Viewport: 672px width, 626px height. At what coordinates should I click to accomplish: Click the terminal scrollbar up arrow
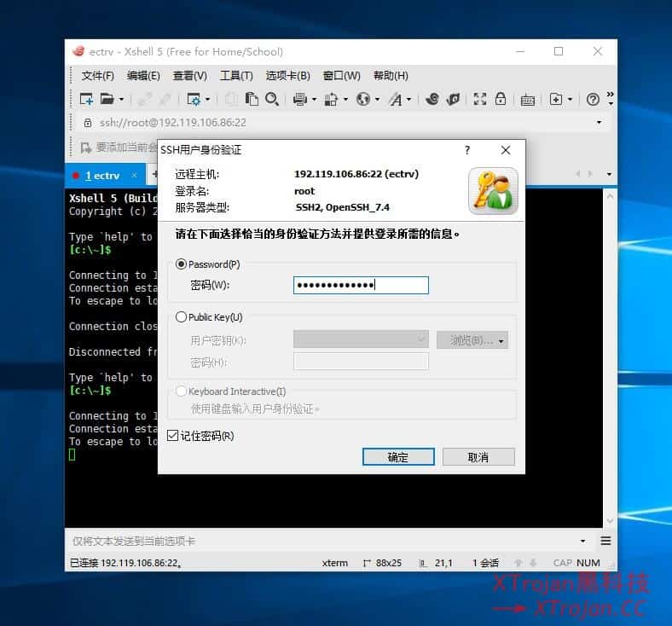(x=611, y=196)
